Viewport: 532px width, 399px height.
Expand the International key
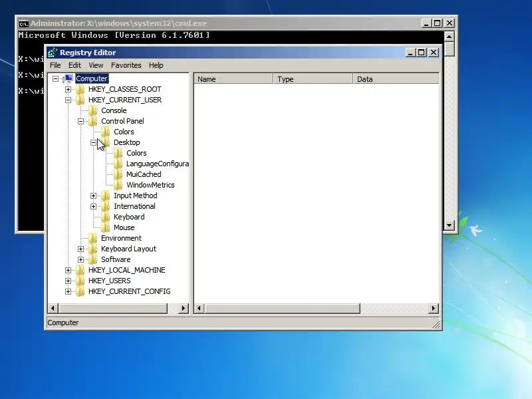(x=93, y=206)
